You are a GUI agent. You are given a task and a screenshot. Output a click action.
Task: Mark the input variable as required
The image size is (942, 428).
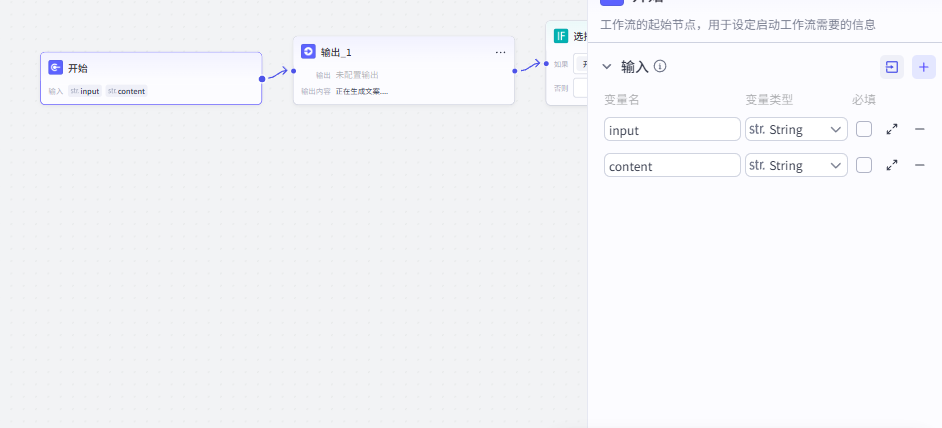(864, 129)
